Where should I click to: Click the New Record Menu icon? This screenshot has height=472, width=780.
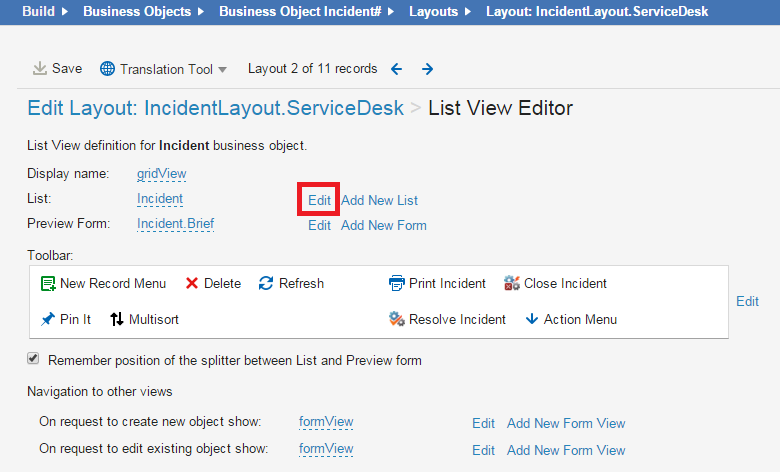tap(48, 284)
